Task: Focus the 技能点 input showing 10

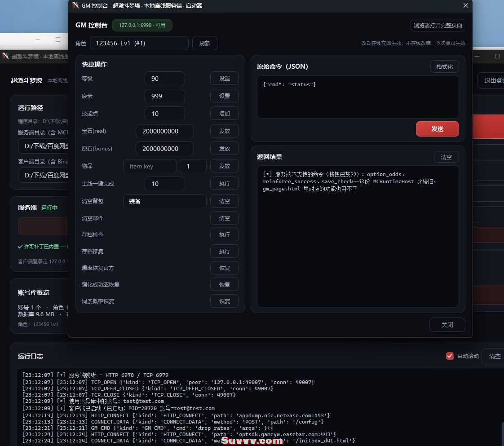Action: 164,114
